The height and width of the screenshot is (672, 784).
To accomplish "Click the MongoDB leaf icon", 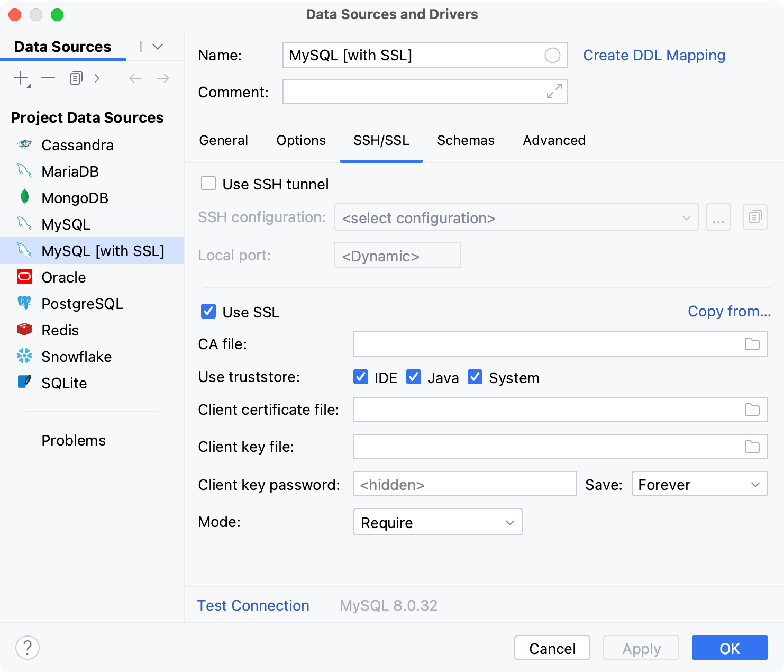I will [x=23, y=198].
